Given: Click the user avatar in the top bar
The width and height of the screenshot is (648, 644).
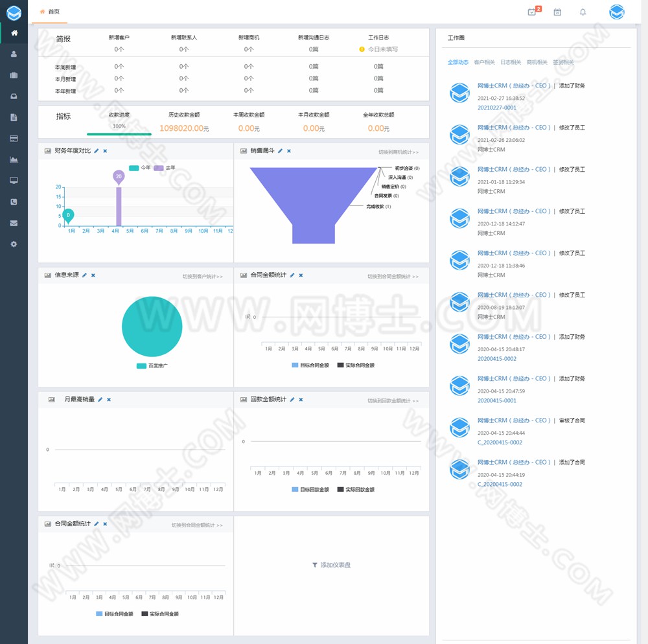Looking at the screenshot, I should click(617, 12).
